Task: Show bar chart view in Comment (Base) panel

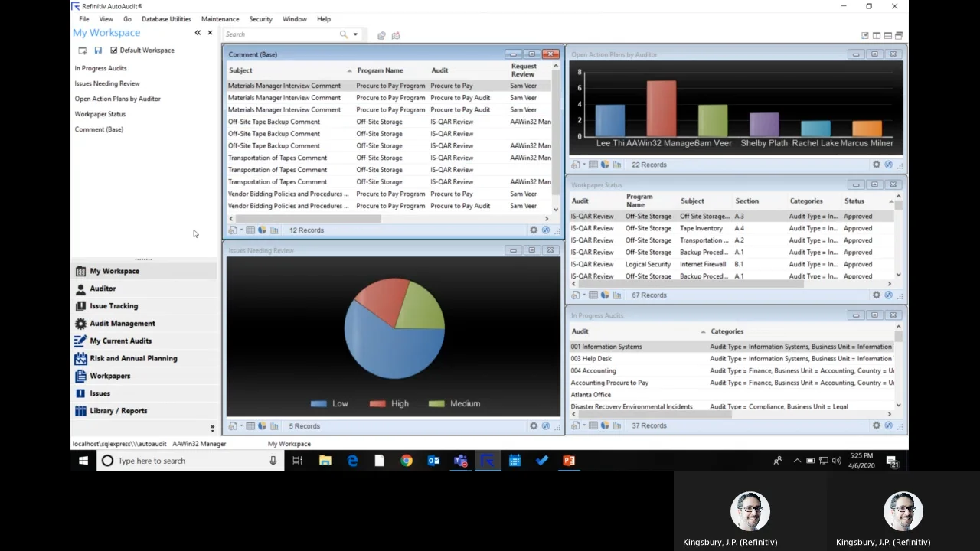Action: point(275,230)
